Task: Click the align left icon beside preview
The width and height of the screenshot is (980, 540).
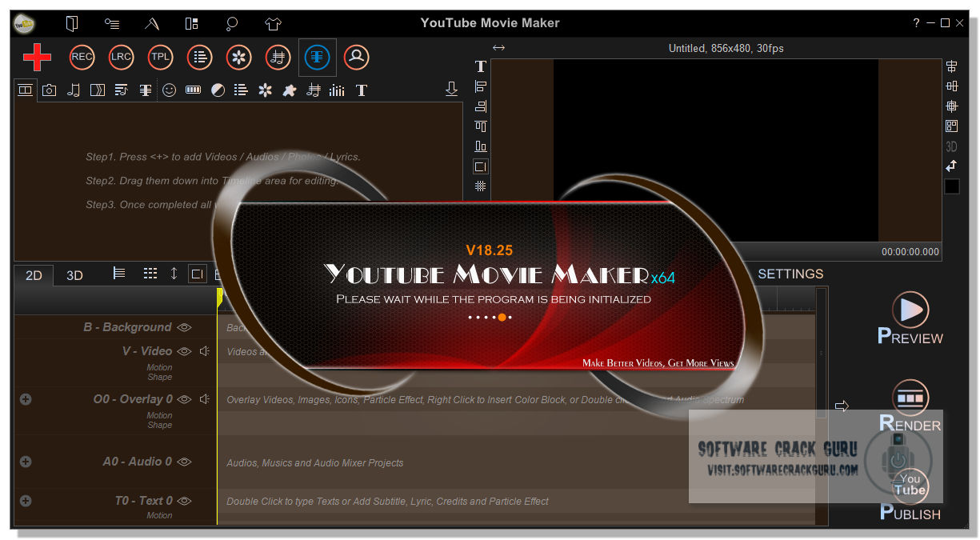Action: click(x=481, y=86)
